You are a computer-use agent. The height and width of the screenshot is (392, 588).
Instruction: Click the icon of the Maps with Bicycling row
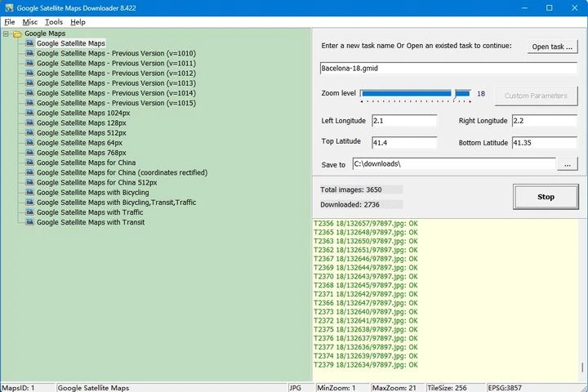pyautogui.click(x=29, y=193)
